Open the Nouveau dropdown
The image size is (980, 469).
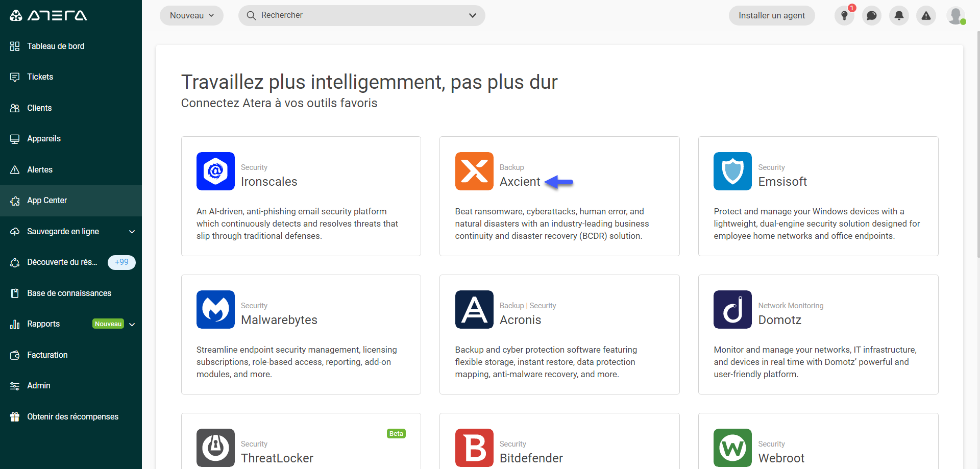(x=191, y=16)
